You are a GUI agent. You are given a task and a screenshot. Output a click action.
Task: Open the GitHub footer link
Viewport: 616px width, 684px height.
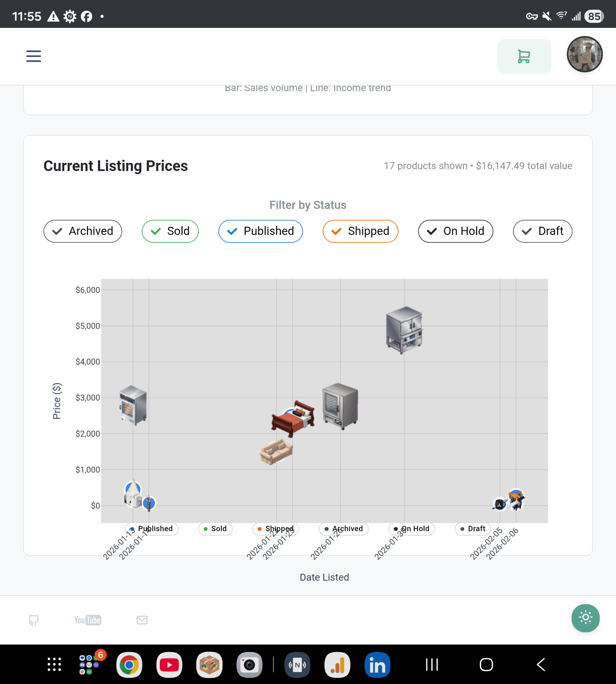(x=33, y=620)
